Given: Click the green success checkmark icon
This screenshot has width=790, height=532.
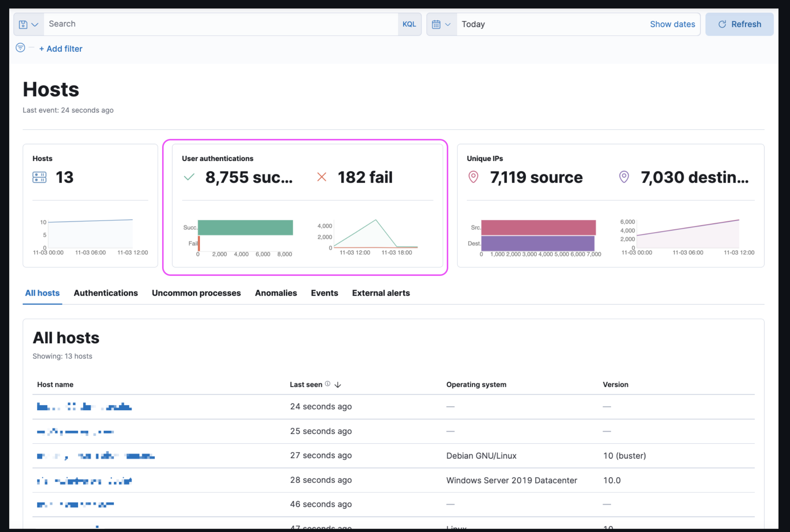Looking at the screenshot, I should point(189,177).
